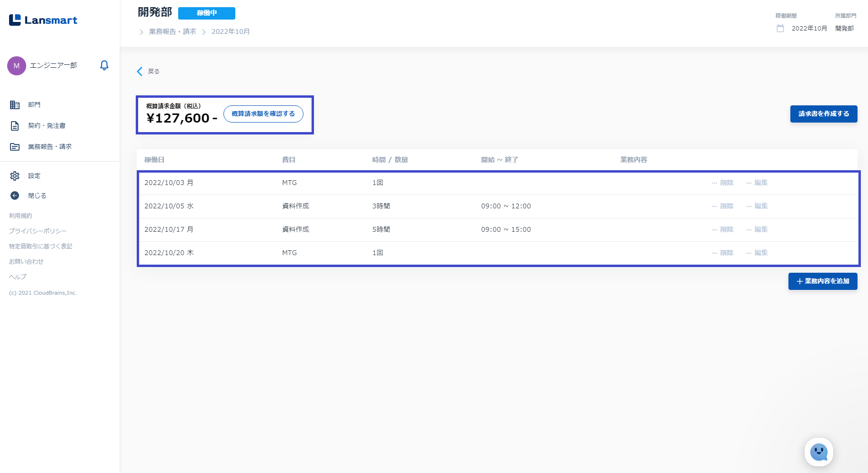The image size is (868, 473).
Task: Open 業務報告・請求 in the sidebar
Action: [50, 147]
